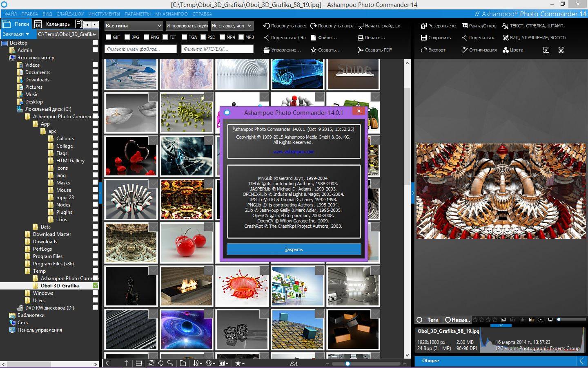Click the IPTC/EXIF filter field
Screen dimensions: 588x368
[217, 49]
